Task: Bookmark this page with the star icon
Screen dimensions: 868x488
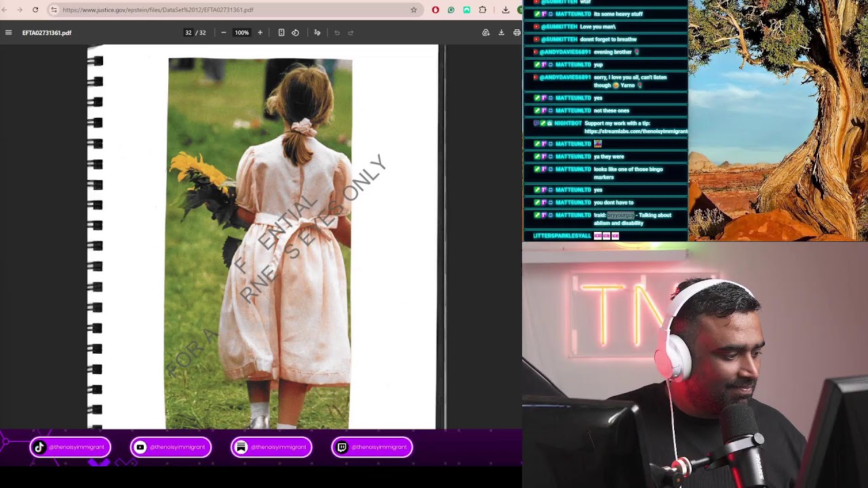Action: tap(414, 10)
